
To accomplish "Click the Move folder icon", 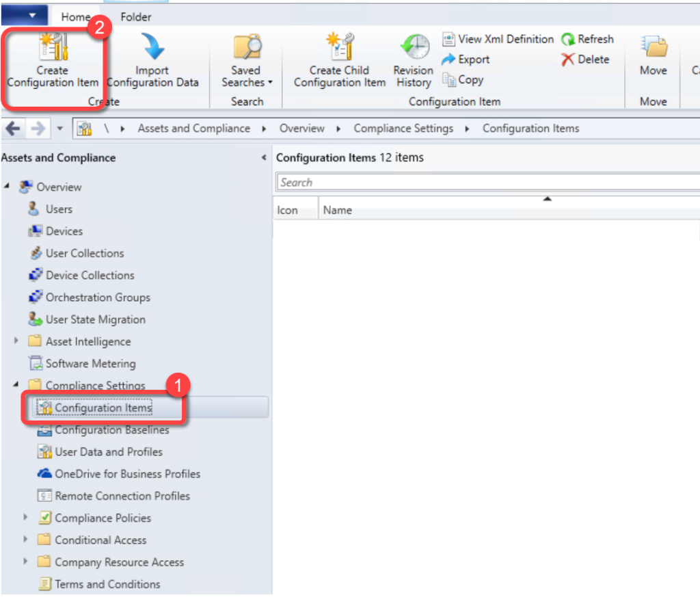I will (x=653, y=49).
